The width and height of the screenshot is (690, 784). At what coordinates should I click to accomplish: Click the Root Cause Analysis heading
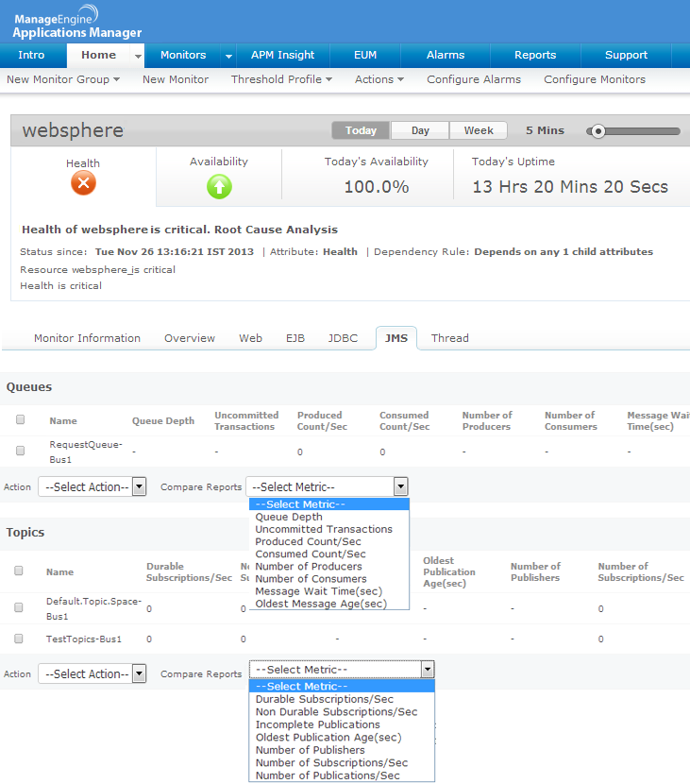(x=276, y=230)
